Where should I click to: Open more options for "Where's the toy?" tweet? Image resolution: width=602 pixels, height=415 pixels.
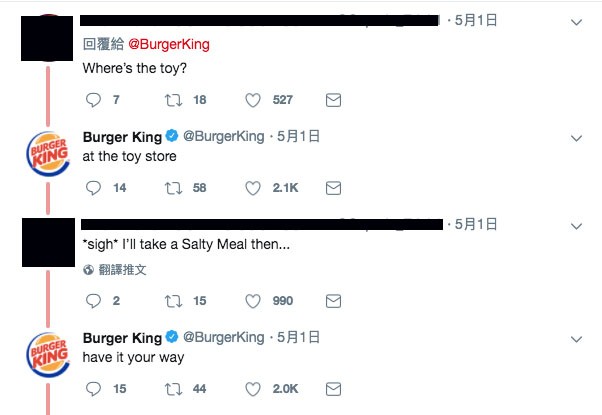tap(576, 22)
